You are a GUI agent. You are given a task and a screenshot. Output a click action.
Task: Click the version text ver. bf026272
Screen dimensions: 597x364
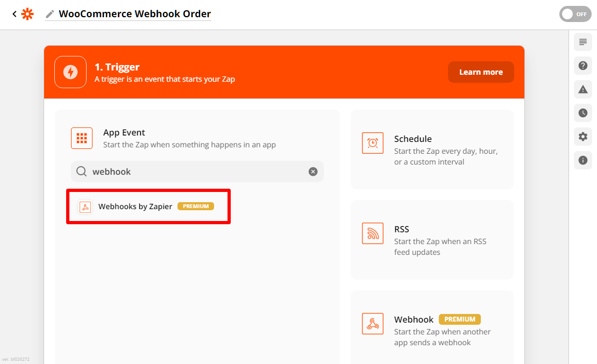(16, 359)
